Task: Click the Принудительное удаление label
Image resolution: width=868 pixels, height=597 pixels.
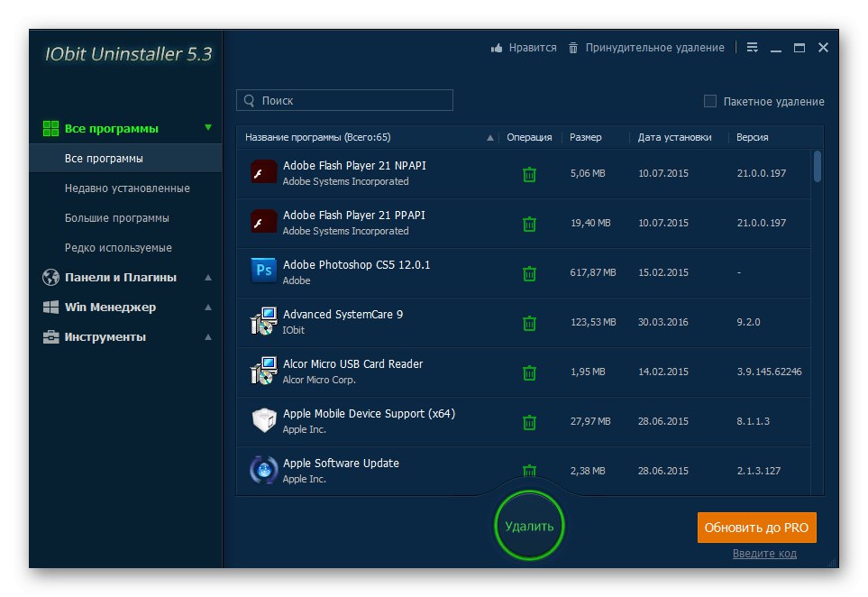Action: [x=655, y=48]
